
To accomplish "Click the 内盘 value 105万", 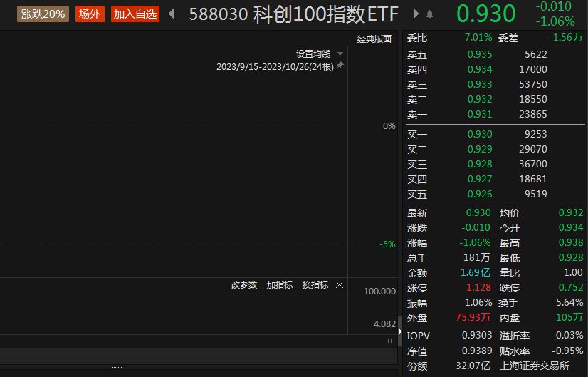I will tap(569, 318).
